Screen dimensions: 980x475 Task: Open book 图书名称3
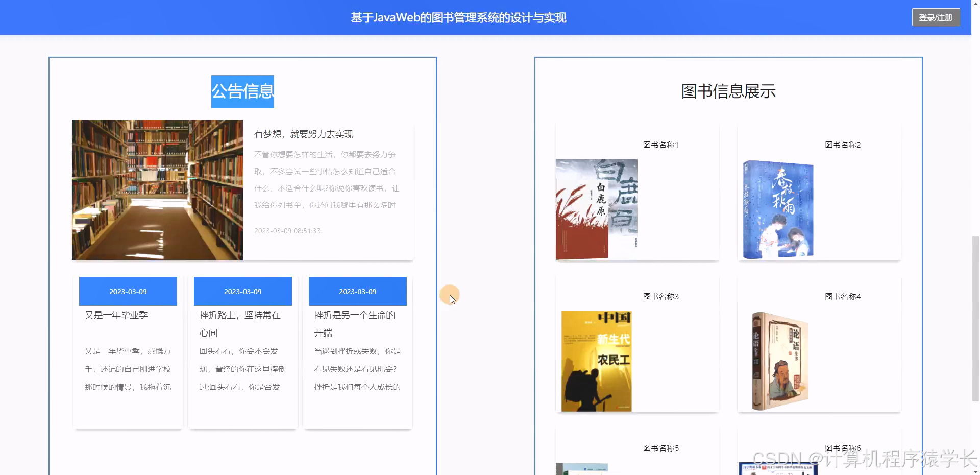click(661, 296)
